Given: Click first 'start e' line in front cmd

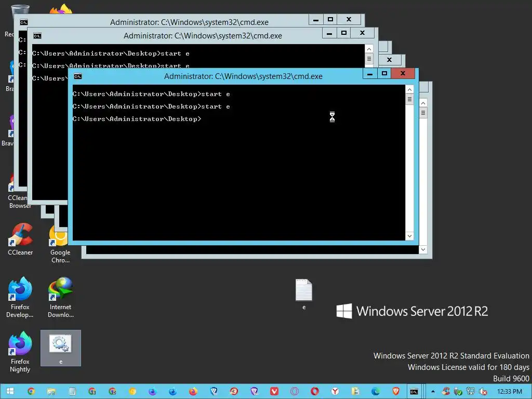Looking at the screenshot, I should pos(151,94).
